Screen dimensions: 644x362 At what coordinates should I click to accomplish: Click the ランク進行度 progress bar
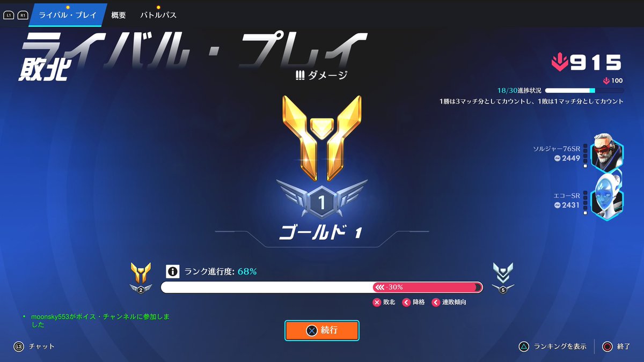[321, 287]
